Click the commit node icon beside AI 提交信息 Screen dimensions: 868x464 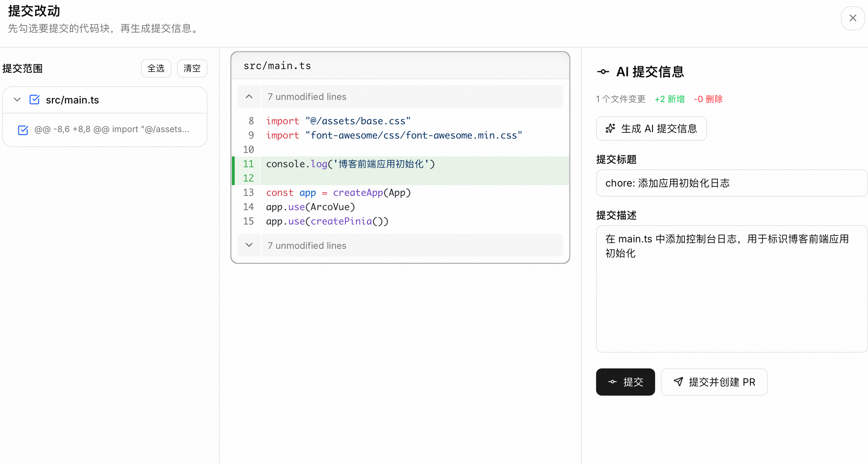(603, 72)
